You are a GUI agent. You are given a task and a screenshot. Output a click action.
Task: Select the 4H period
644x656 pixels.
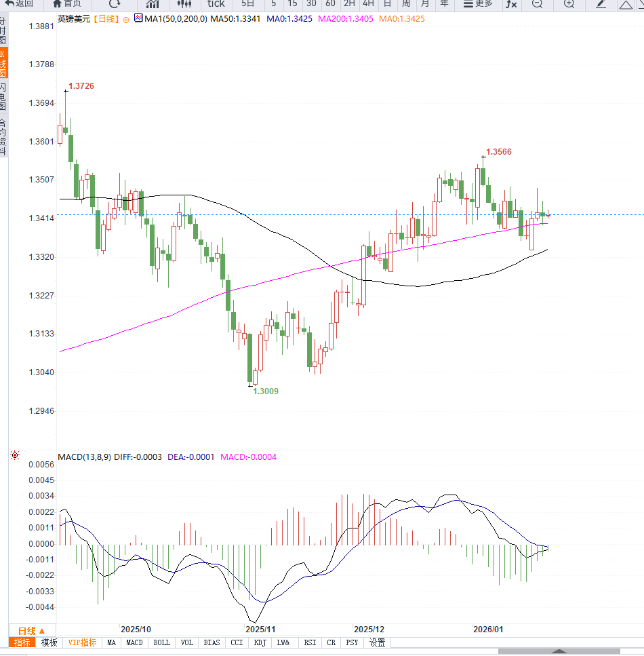[368, 4]
